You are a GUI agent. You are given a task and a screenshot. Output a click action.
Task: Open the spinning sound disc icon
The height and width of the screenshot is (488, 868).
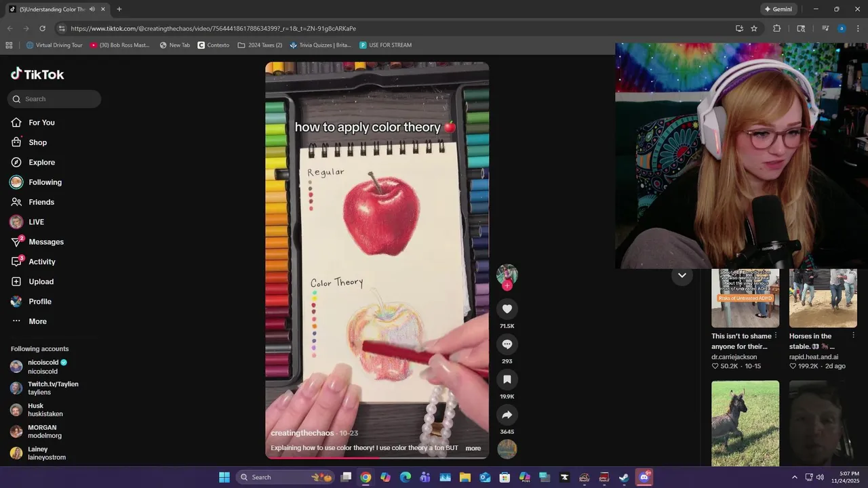point(507,449)
